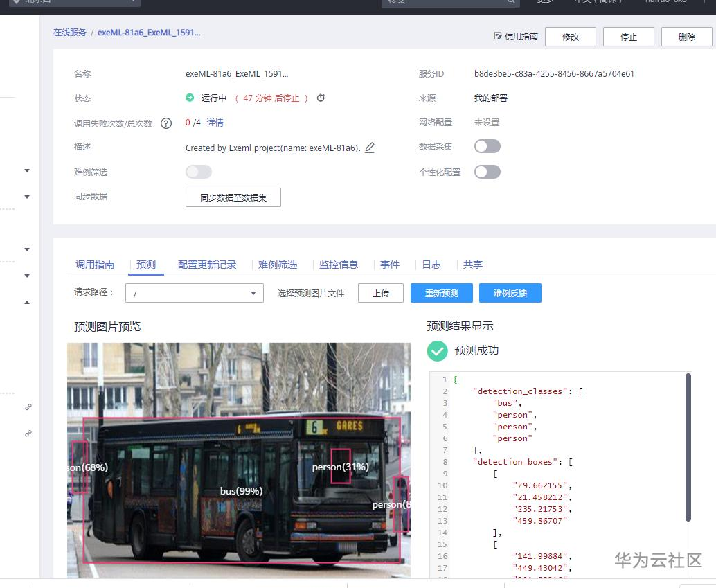Click the green prediction success checkmark

point(437,351)
